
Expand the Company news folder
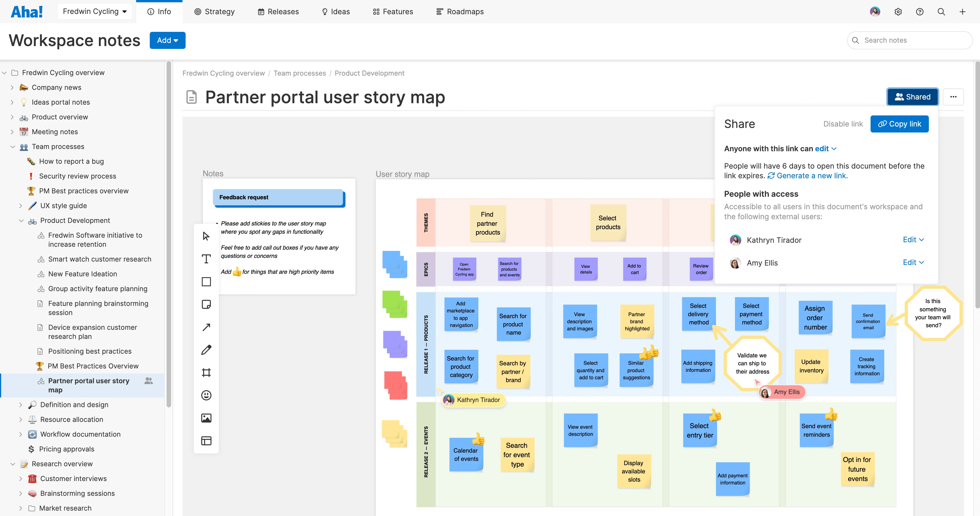pos(12,88)
